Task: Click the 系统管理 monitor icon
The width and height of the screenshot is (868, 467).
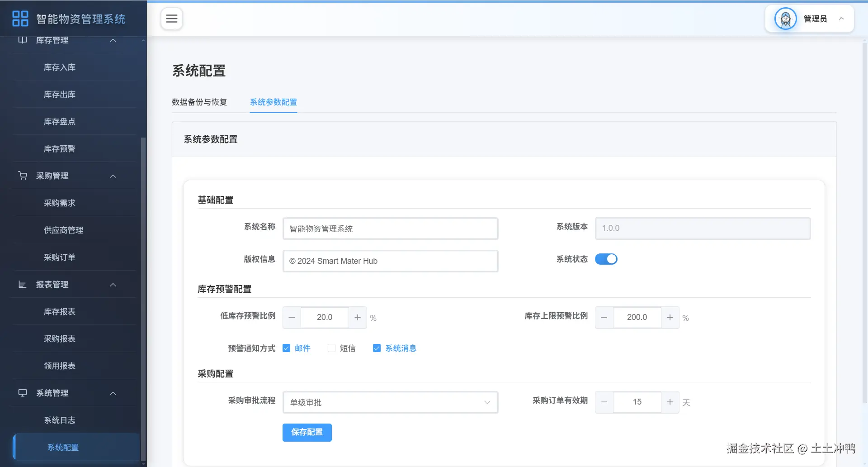Action: click(23, 393)
